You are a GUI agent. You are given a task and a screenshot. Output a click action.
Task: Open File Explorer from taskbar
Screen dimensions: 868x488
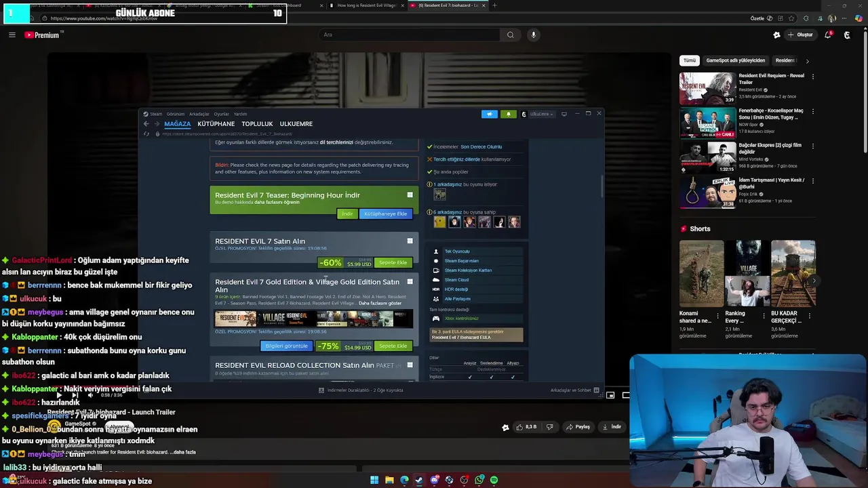click(x=389, y=480)
